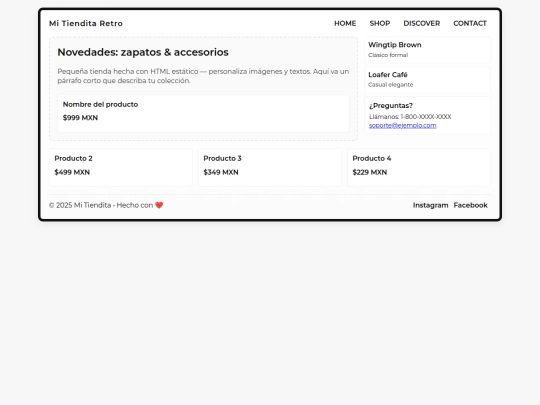Click the ¿Preguntas? heading
The width and height of the screenshot is (540, 405).
pos(391,105)
